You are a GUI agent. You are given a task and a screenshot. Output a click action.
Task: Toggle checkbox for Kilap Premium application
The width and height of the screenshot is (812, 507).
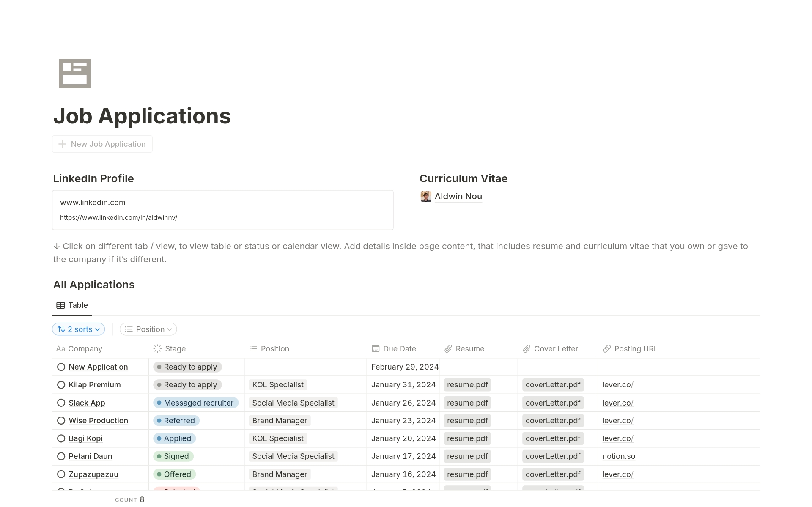point(61,385)
